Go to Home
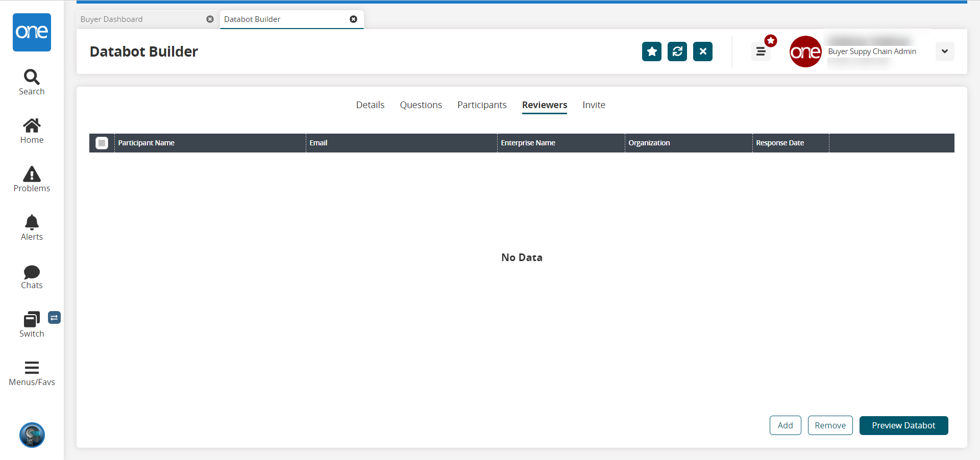The image size is (980, 460). (x=32, y=131)
